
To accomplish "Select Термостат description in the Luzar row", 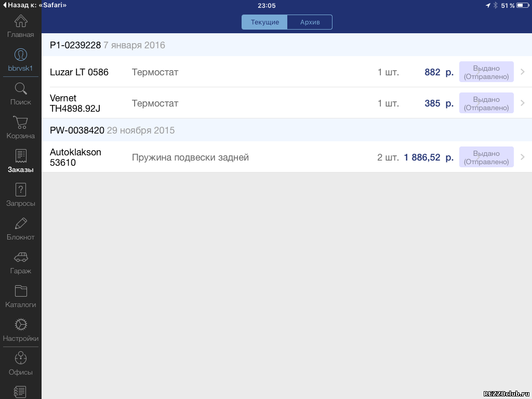I will 155,72.
